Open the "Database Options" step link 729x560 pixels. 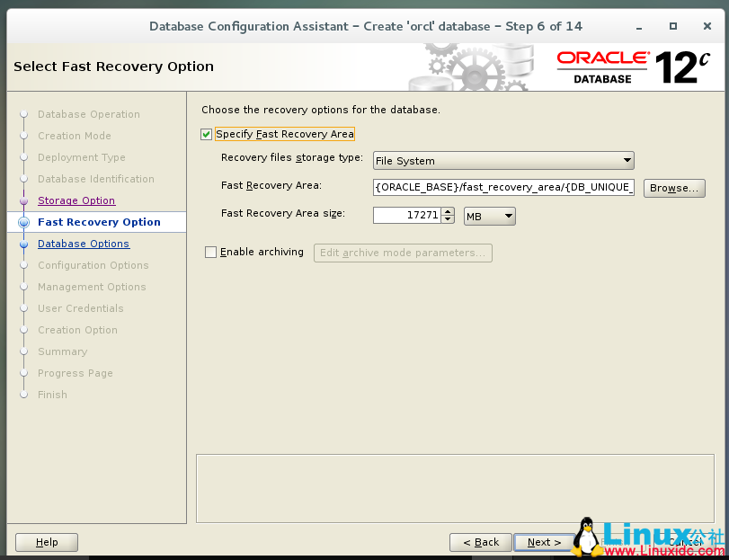84,244
